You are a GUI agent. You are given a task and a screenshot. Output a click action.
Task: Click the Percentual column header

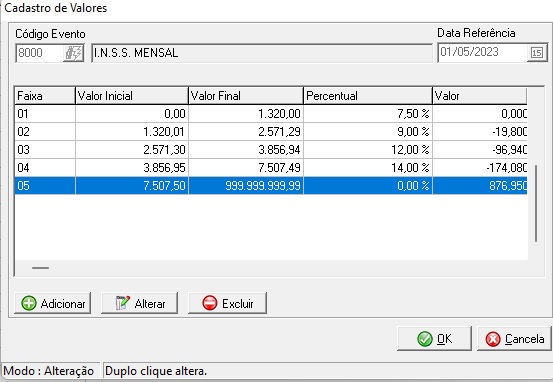(x=368, y=96)
